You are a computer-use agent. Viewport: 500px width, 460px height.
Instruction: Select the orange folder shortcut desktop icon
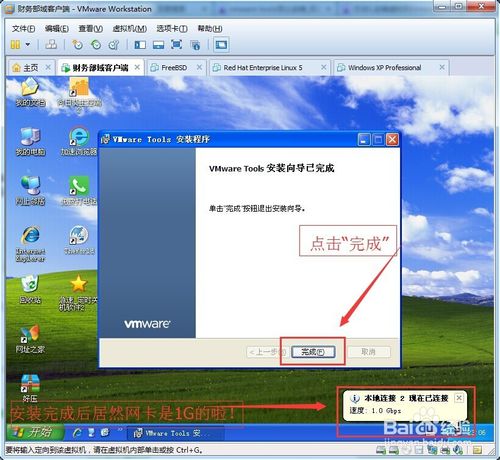(79, 96)
